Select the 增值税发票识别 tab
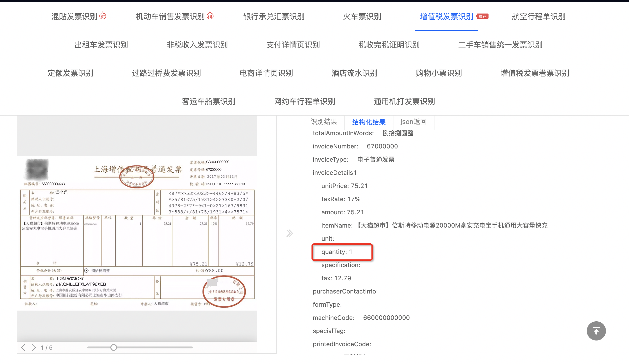This screenshot has height=364, width=629. coord(446,17)
